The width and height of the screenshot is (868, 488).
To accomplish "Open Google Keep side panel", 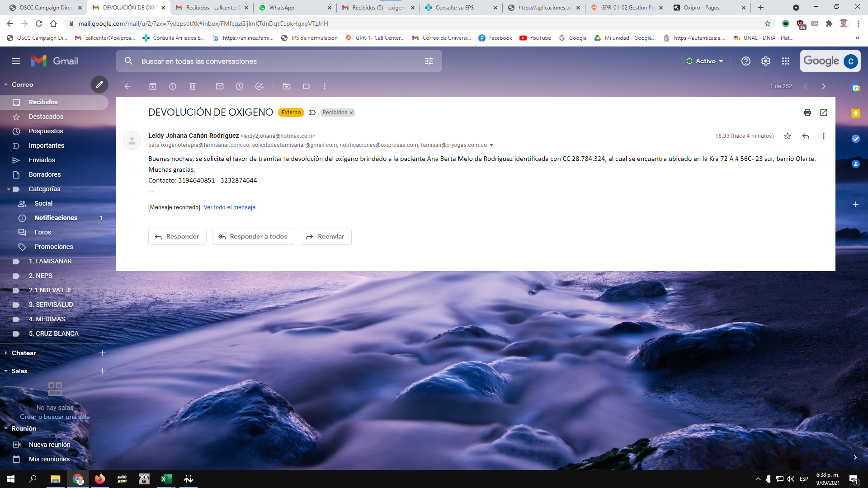I will [856, 113].
